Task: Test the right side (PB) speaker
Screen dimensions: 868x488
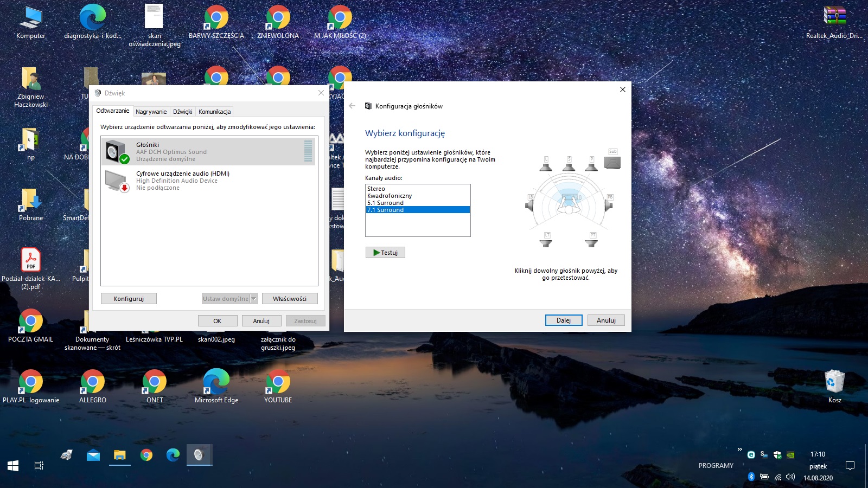Action: (609, 204)
